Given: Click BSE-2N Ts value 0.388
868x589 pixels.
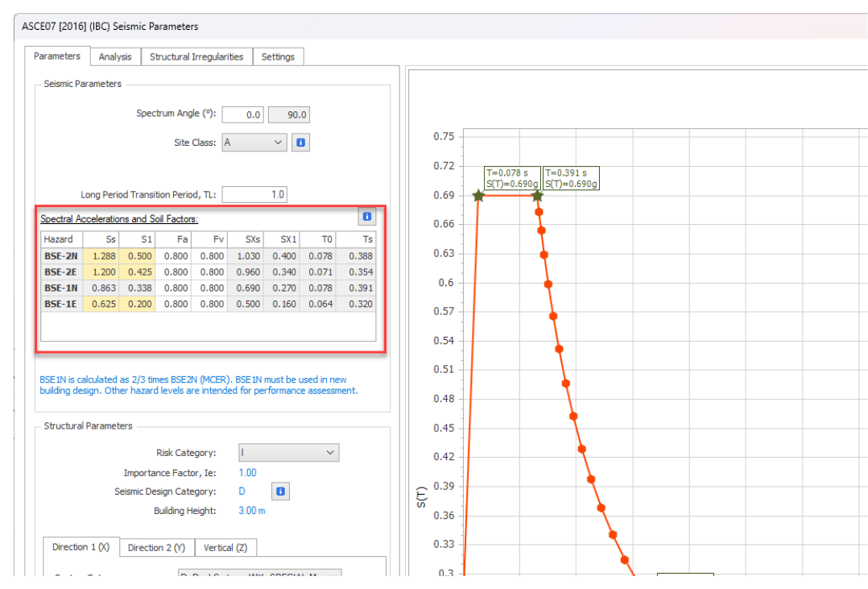Looking at the screenshot, I should [x=356, y=256].
